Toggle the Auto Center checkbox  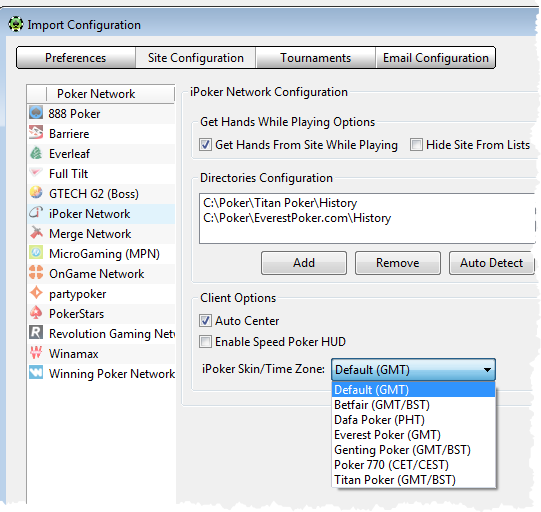pyautogui.click(x=205, y=321)
